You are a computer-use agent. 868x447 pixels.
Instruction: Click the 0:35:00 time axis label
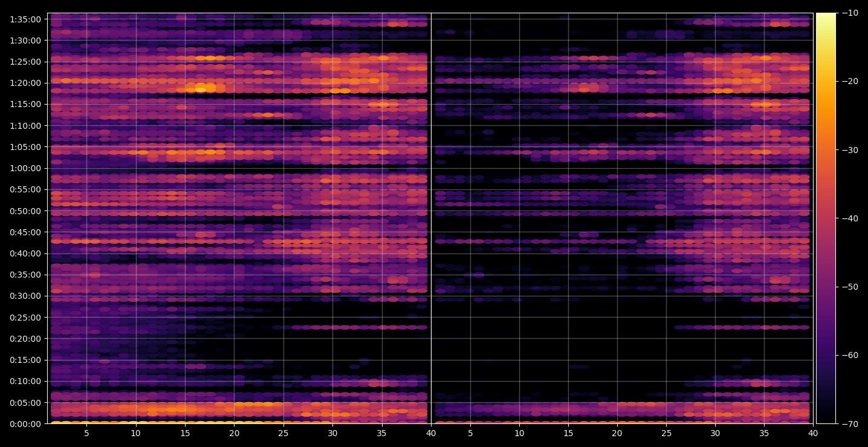click(25, 275)
